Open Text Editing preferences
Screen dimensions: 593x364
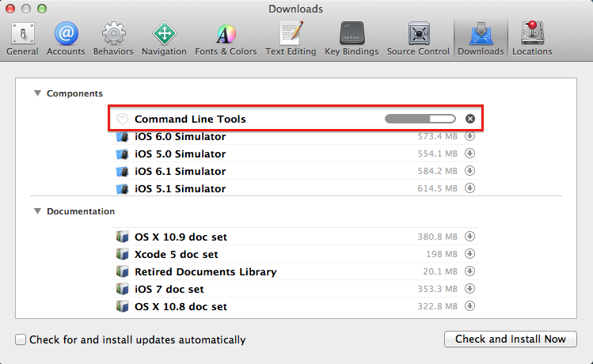coord(291,40)
